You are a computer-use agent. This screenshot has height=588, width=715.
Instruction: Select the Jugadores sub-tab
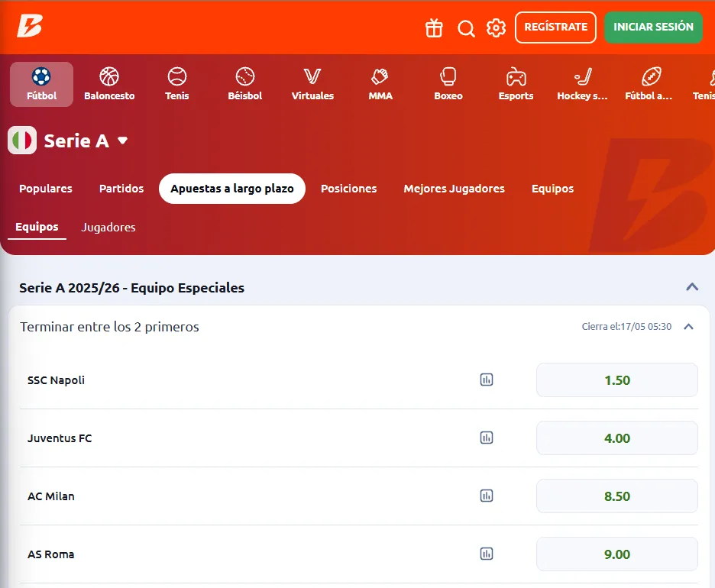(108, 227)
